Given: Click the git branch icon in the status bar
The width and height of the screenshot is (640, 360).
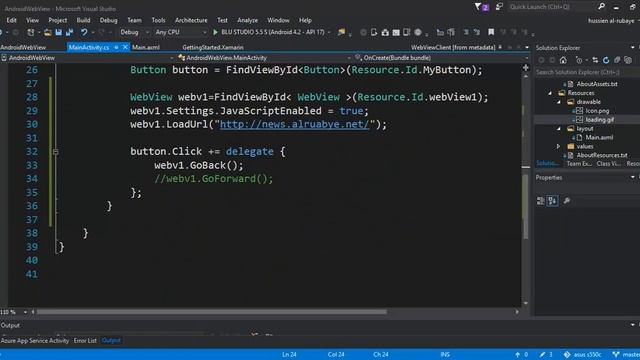Looking at the screenshot, I should coord(616,354).
